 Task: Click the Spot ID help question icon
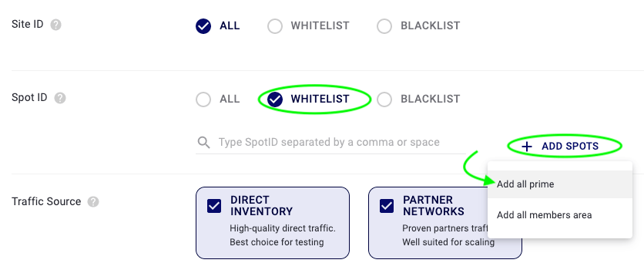[x=60, y=98]
